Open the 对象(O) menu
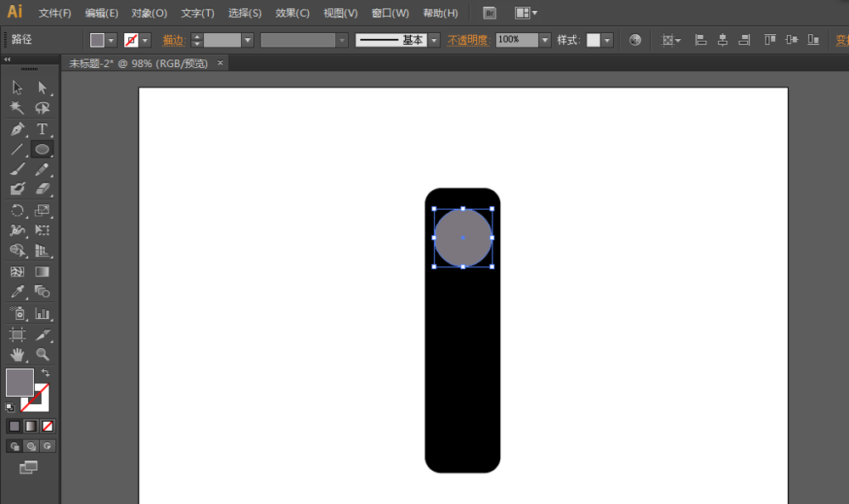Viewport: 849px width, 504px height. click(149, 13)
